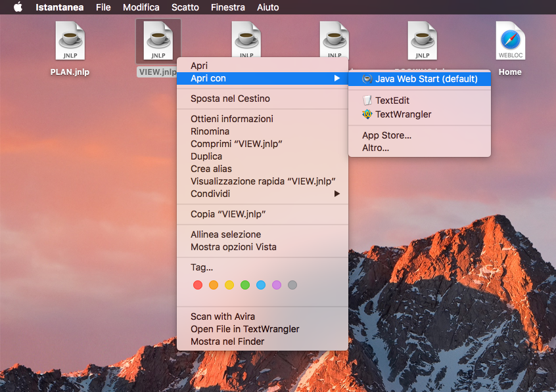Apply the green tag color
The height and width of the screenshot is (392, 556).
pyautogui.click(x=245, y=285)
